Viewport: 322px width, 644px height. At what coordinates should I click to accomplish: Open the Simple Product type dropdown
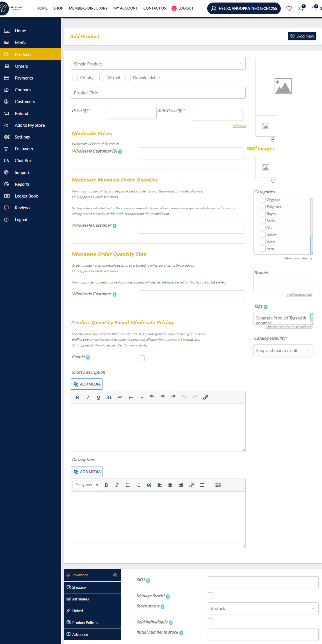[x=158, y=64]
